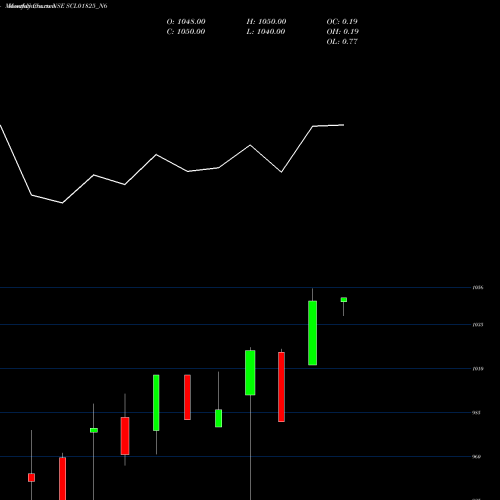Click the 969 price axis label

pos(477,457)
